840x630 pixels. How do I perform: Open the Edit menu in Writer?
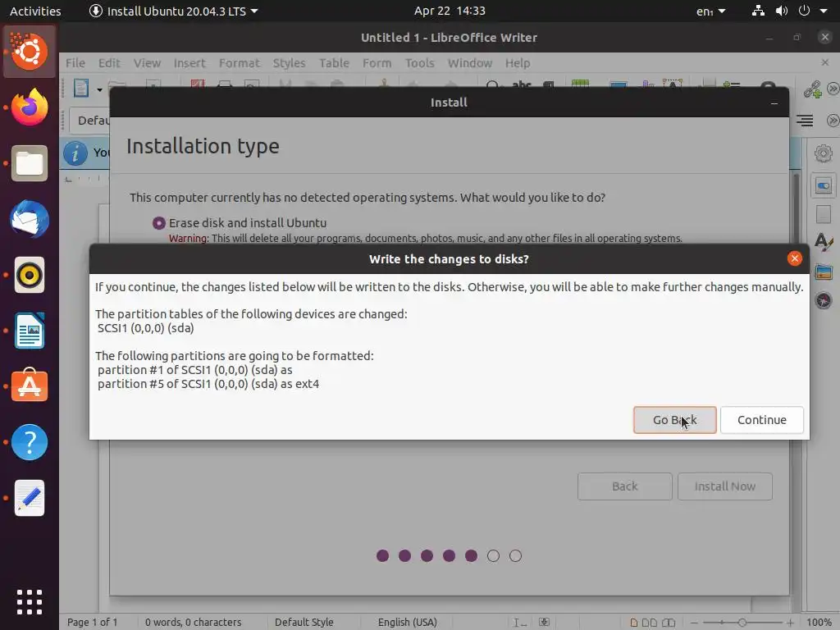click(x=109, y=62)
